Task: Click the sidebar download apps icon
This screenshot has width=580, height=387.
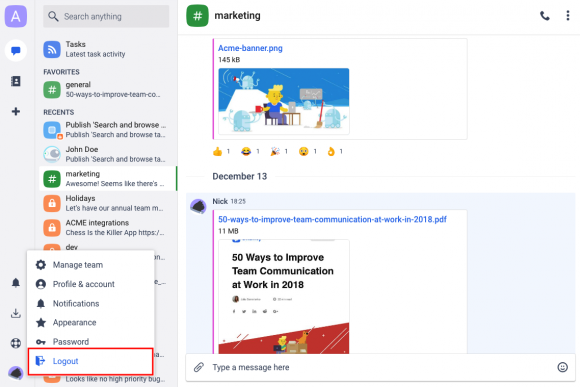Action: pos(16,313)
